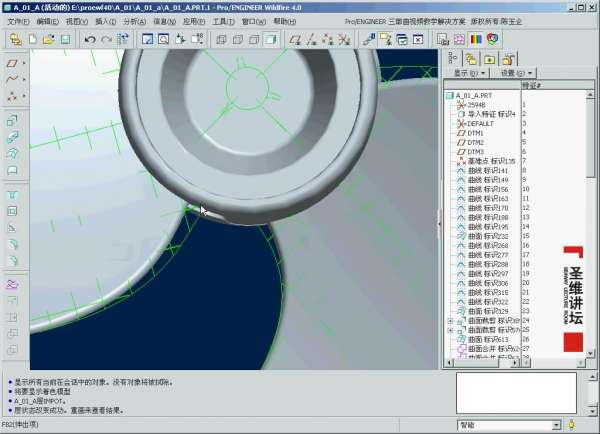Open the 插入(I) menu
This screenshot has height=434, width=600.
105,22
